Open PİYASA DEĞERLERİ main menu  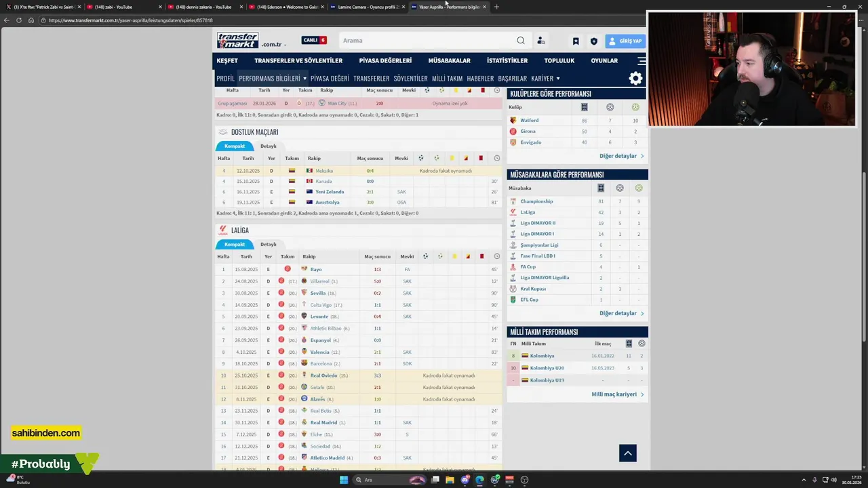(x=385, y=61)
